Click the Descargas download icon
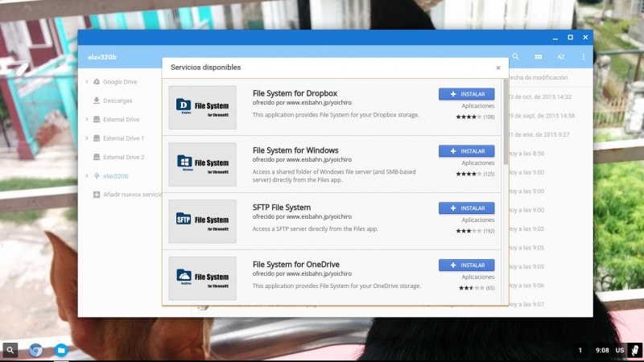644x362 pixels. click(x=97, y=101)
